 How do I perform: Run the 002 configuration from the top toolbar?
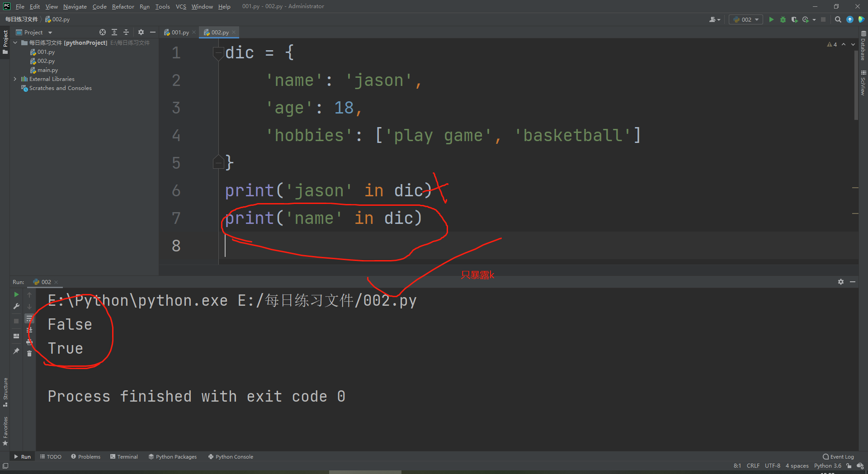pyautogui.click(x=771, y=19)
